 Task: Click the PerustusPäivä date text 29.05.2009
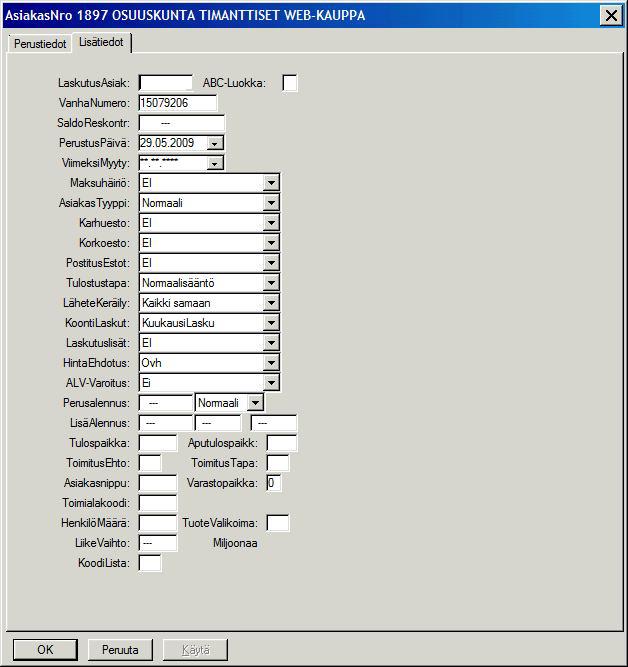coord(167,143)
